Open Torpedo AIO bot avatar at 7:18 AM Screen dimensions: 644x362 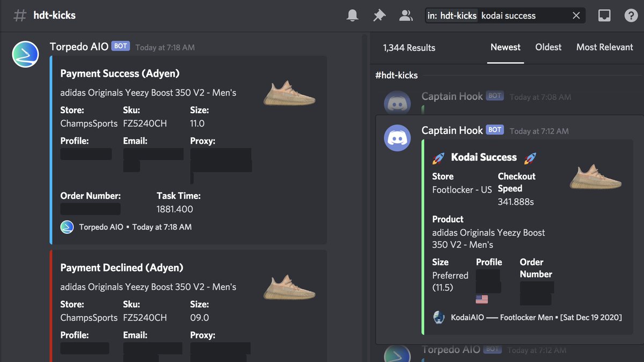[25, 54]
